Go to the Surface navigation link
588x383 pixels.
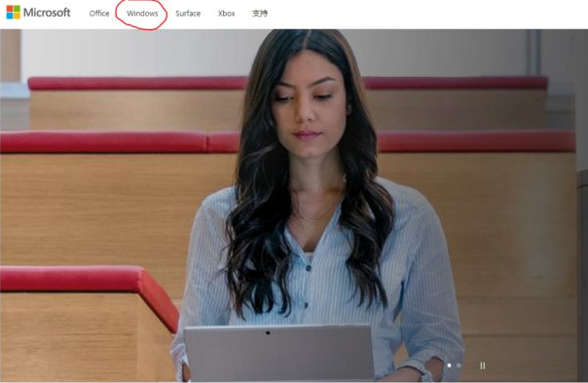[188, 13]
